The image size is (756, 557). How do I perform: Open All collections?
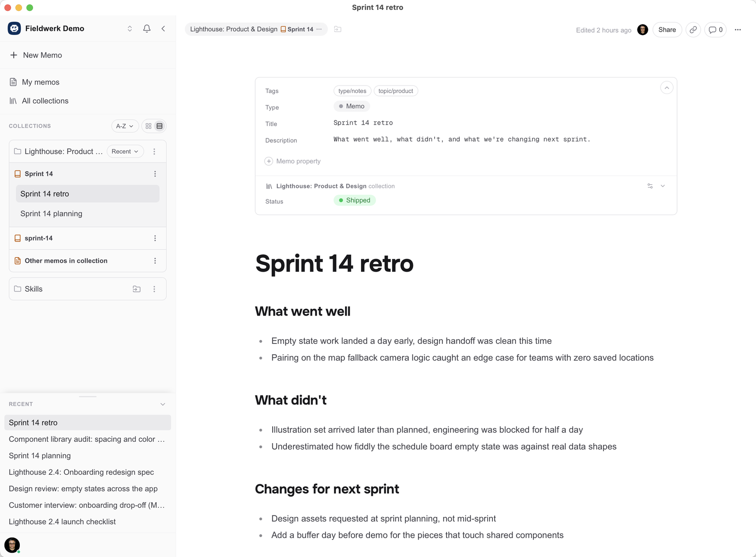pos(39,101)
